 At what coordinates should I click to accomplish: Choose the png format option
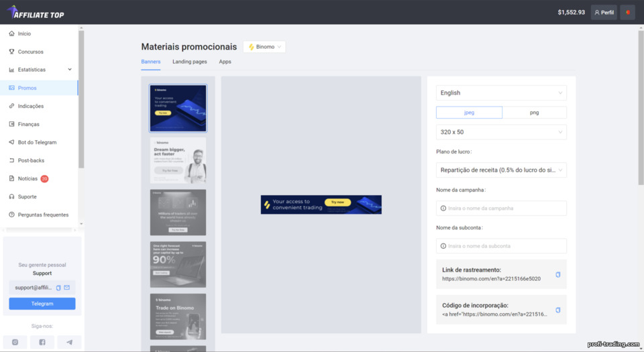[x=534, y=113]
